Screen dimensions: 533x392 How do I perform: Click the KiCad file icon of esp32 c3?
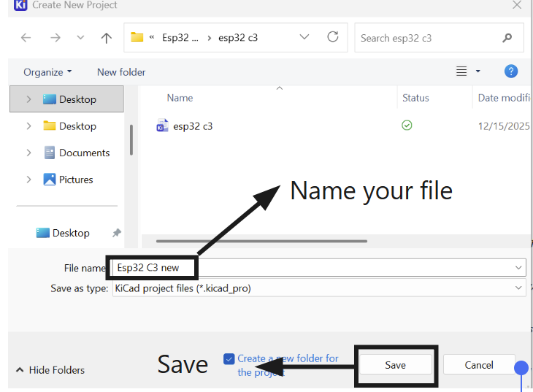[163, 126]
